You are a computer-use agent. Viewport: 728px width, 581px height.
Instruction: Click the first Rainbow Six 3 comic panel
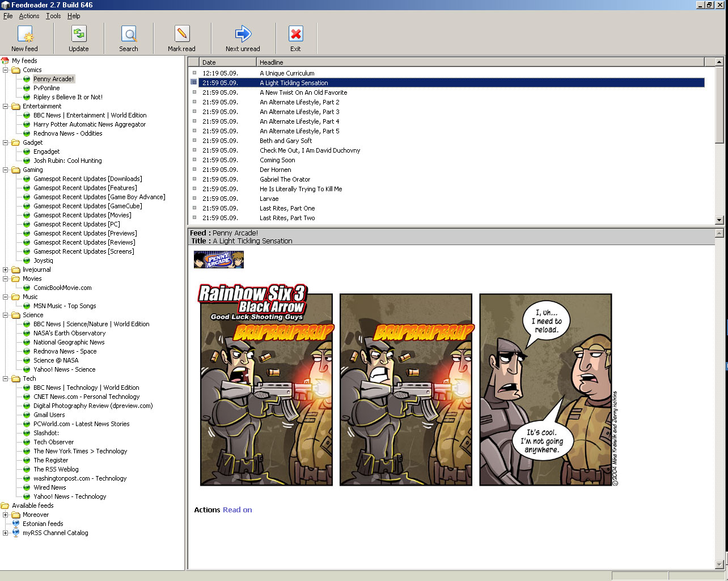click(266, 386)
